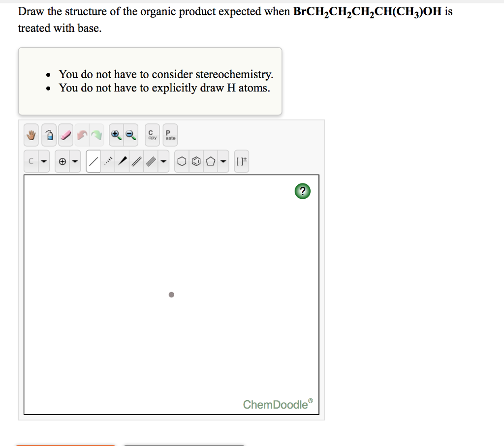Select the solid wedge bond tool
Viewport: 504px width, 446px height.
(x=122, y=161)
